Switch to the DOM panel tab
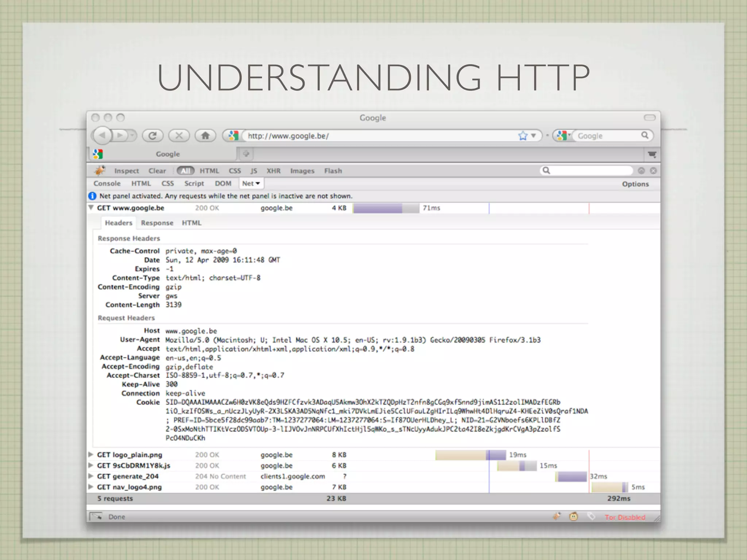This screenshot has width=747, height=560. pos(223,183)
